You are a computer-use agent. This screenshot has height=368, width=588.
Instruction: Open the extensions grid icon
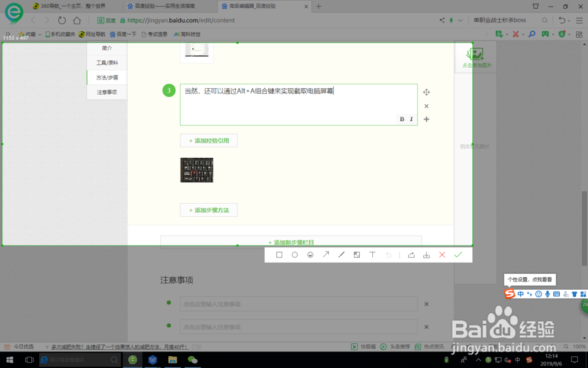579,34
